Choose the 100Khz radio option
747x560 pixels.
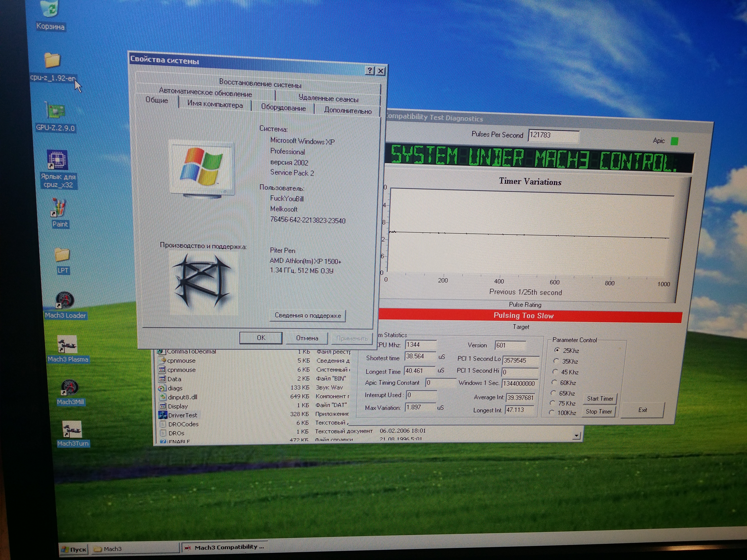(551, 412)
